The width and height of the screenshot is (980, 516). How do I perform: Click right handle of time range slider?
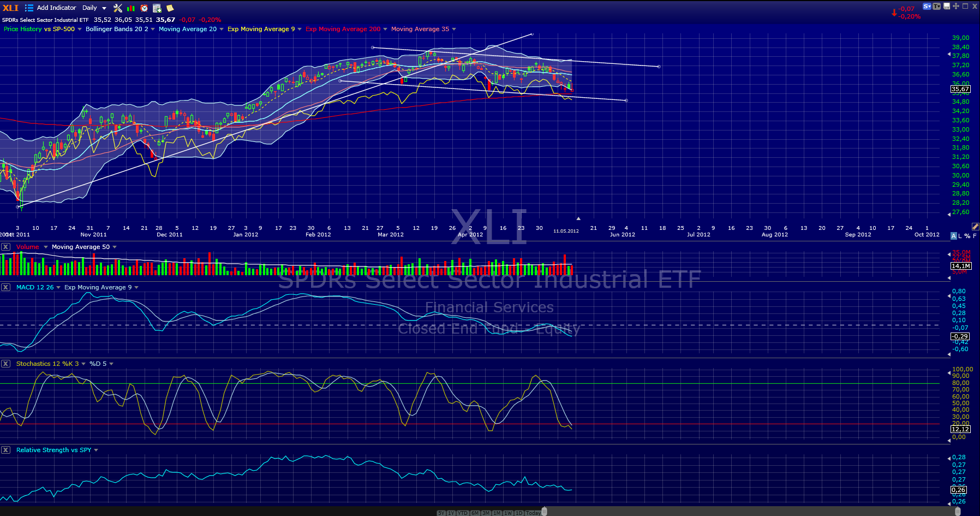pos(958,512)
